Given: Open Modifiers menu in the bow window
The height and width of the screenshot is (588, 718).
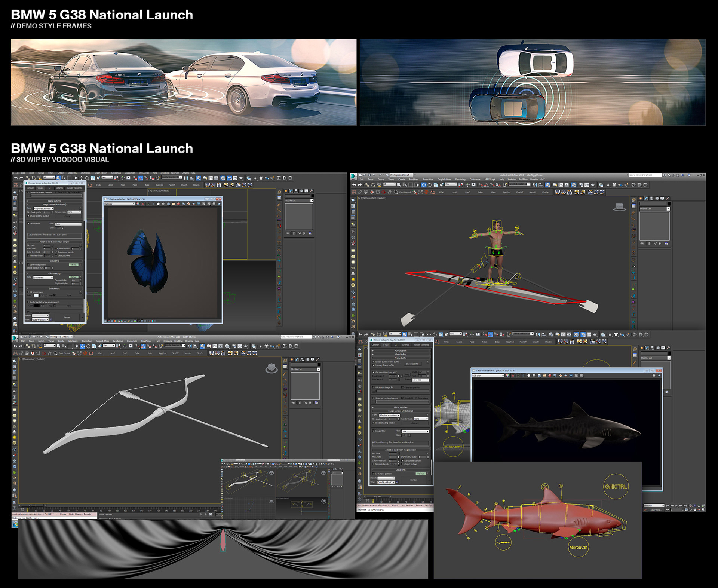Looking at the screenshot, I should [x=73, y=341].
